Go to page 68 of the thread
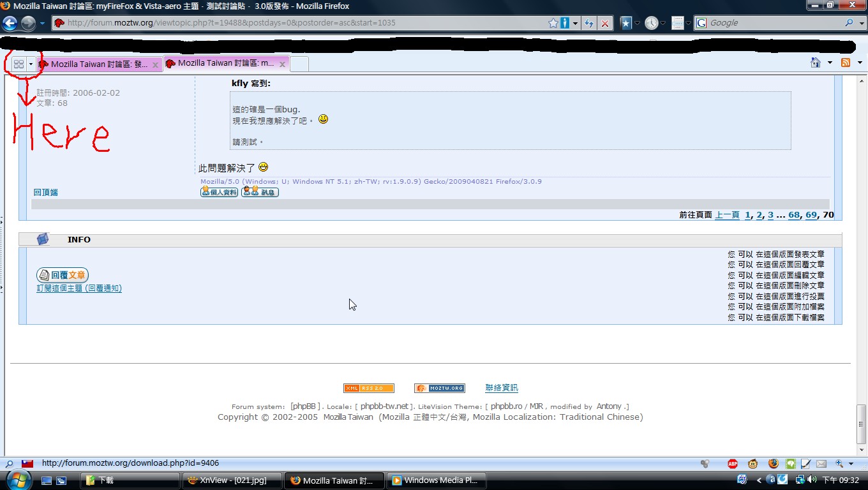The width and height of the screenshot is (868, 490). click(794, 215)
